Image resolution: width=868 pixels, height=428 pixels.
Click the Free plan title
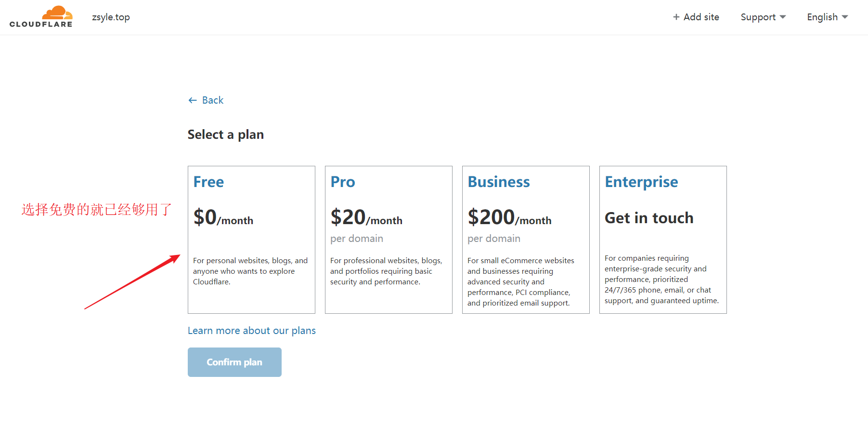coord(208,182)
